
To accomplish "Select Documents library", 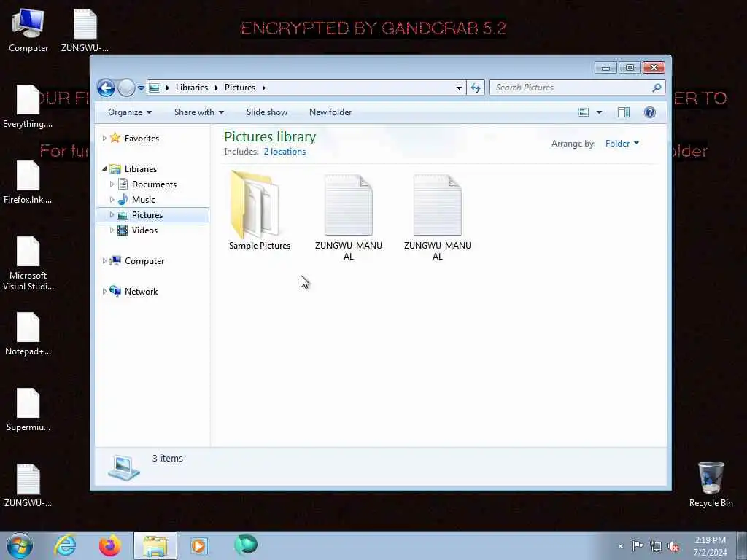I will pyautogui.click(x=154, y=184).
